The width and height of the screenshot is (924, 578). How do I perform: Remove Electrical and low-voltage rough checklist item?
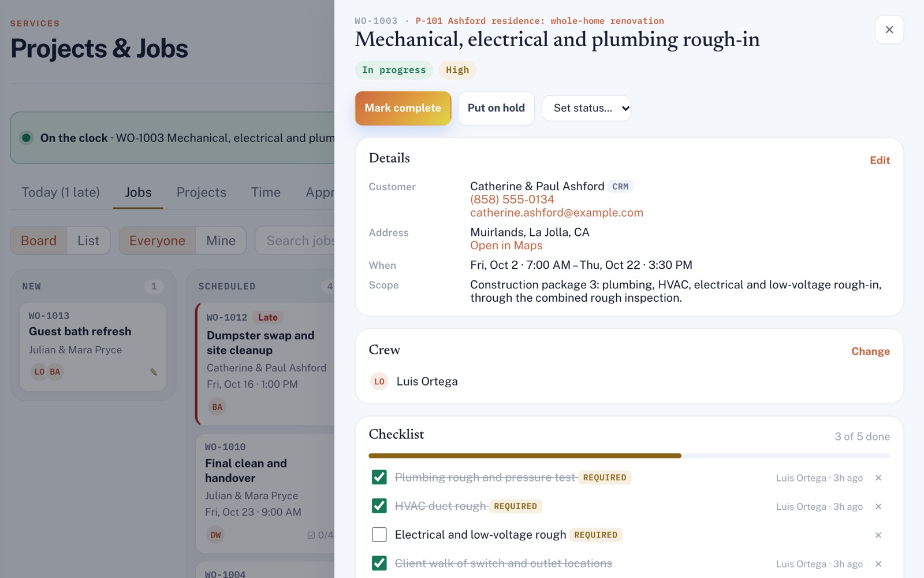(x=878, y=535)
